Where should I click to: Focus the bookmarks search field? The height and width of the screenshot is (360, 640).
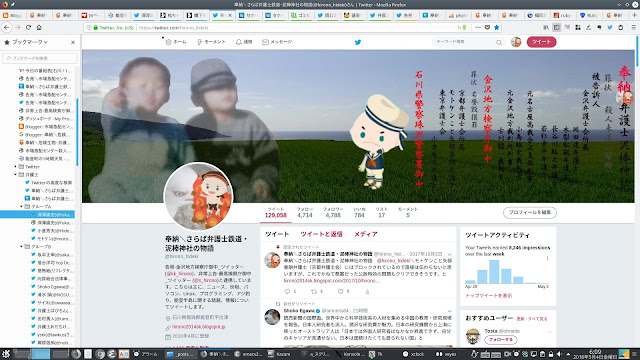[40, 58]
